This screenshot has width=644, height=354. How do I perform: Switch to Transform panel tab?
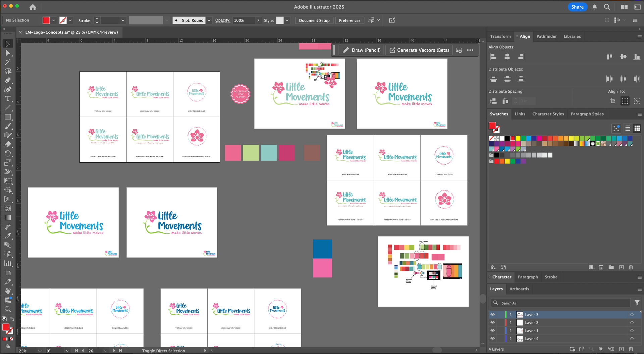500,36
